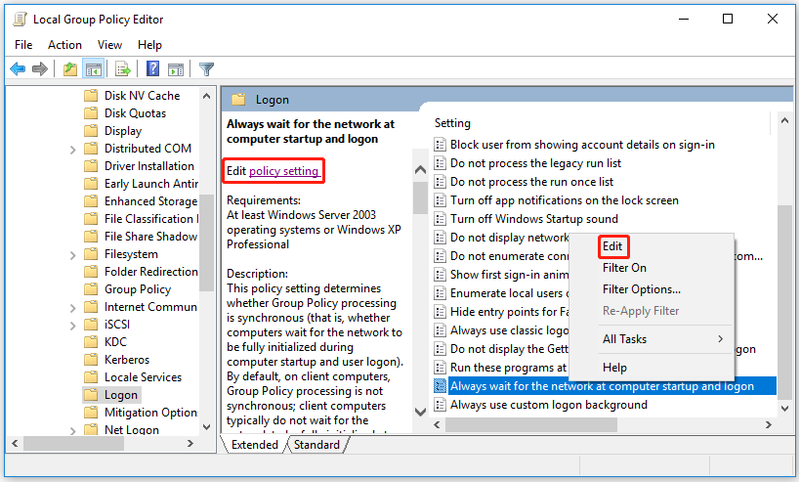Open the Help question mark toolbar icon

(x=153, y=68)
